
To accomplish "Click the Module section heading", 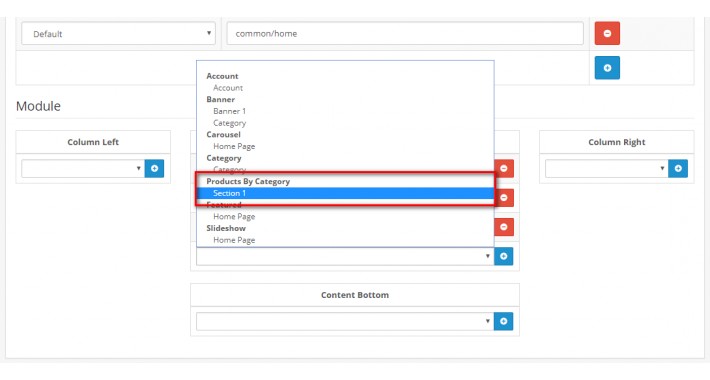I will click(x=38, y=106).
